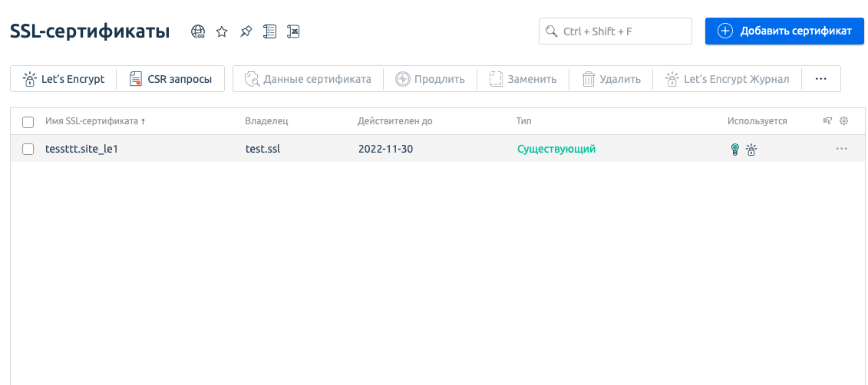Check the box for tessttt.site_le1
The width and height of the screenshot is (868, 385).
(x=28, y=150)
